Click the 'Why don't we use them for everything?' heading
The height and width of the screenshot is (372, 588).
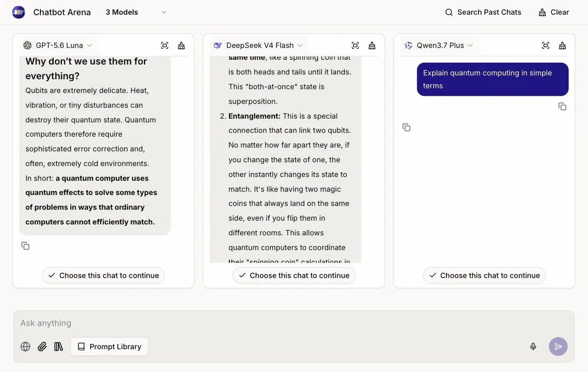coord(86,69)
